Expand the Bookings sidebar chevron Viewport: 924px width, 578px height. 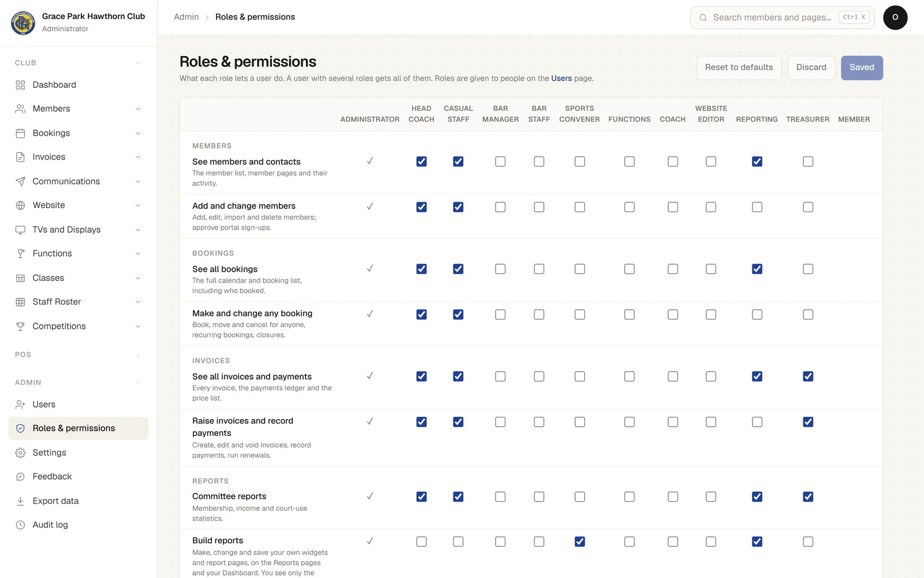click(x=138, y=133)
